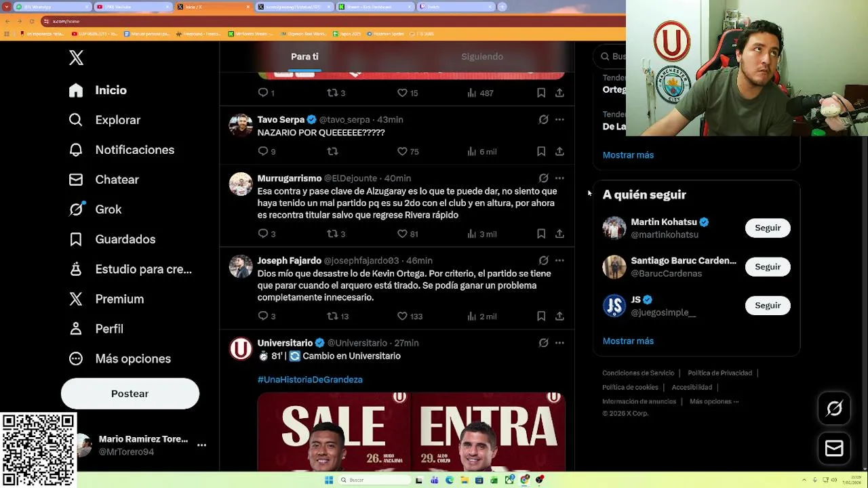Open more options on Universitario's post

coord(559,343)
